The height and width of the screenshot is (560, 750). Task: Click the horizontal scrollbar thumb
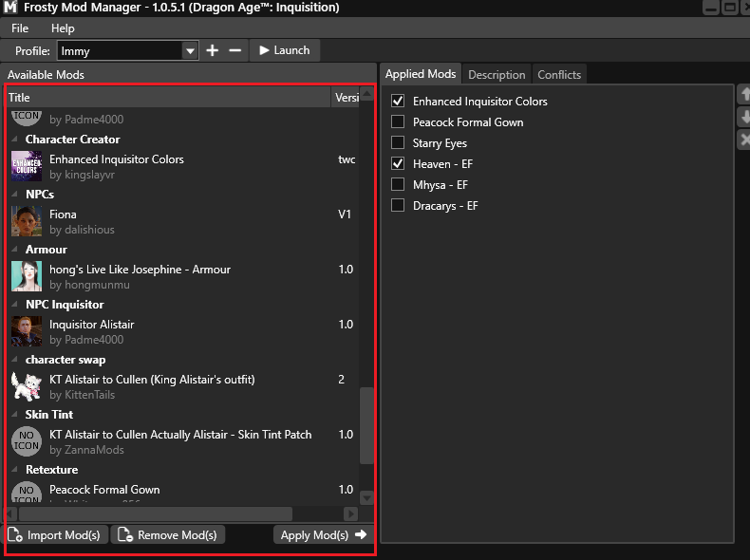click(156, 514)
